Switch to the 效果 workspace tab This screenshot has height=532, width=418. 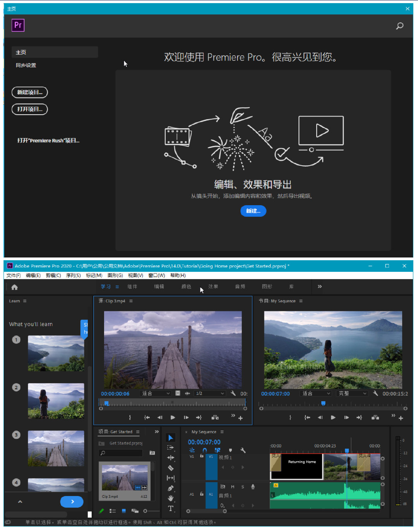[x=213, y=287]
